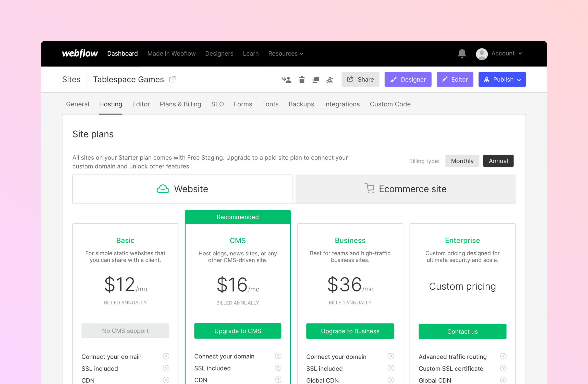Open Made in Webflow

click(x=171, y=54)
